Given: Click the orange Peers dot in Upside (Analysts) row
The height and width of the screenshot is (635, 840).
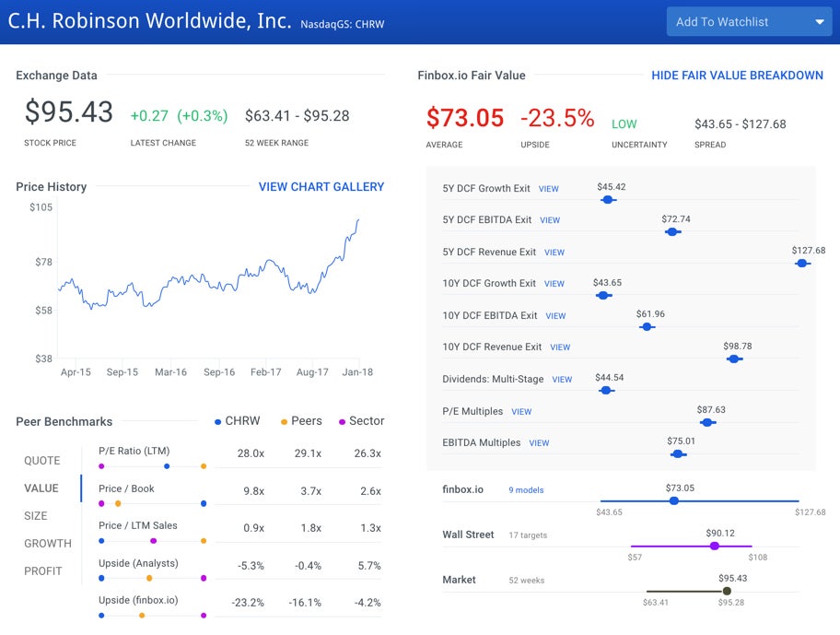Looking at the screenshot, I should coord(149,578).
